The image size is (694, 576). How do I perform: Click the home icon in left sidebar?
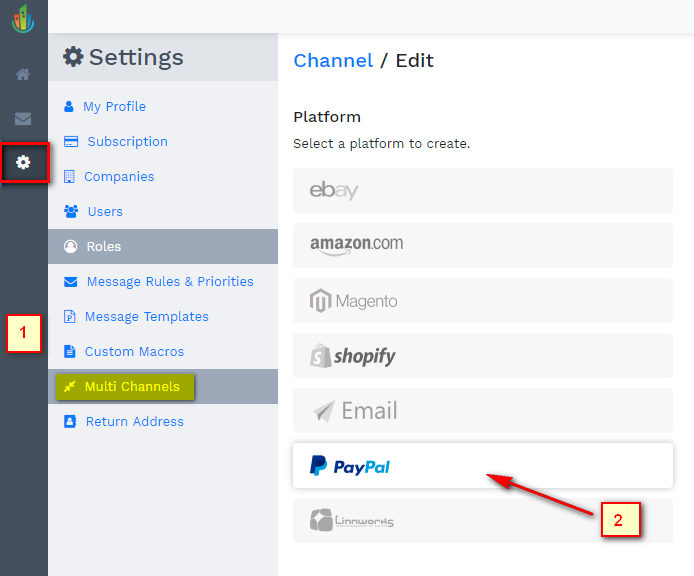pyautogui.click(x=22, y=75)
